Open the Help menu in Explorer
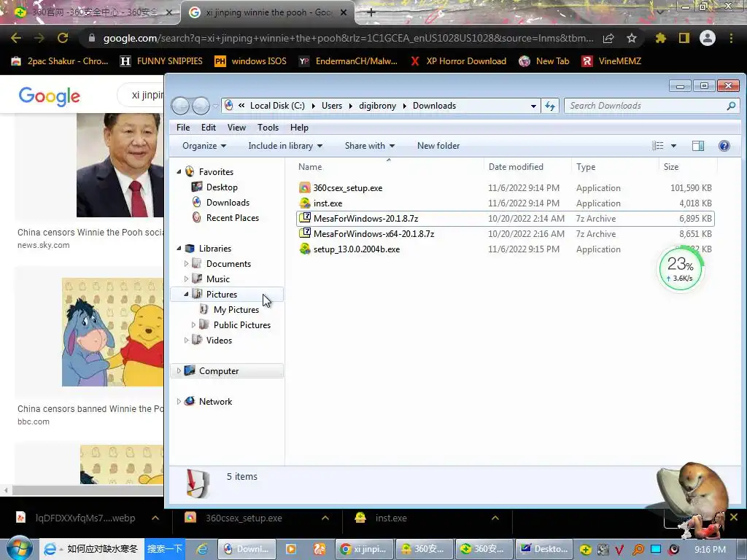Image resolution: width=747 pixels, height=560 pixels. point(299,127)
